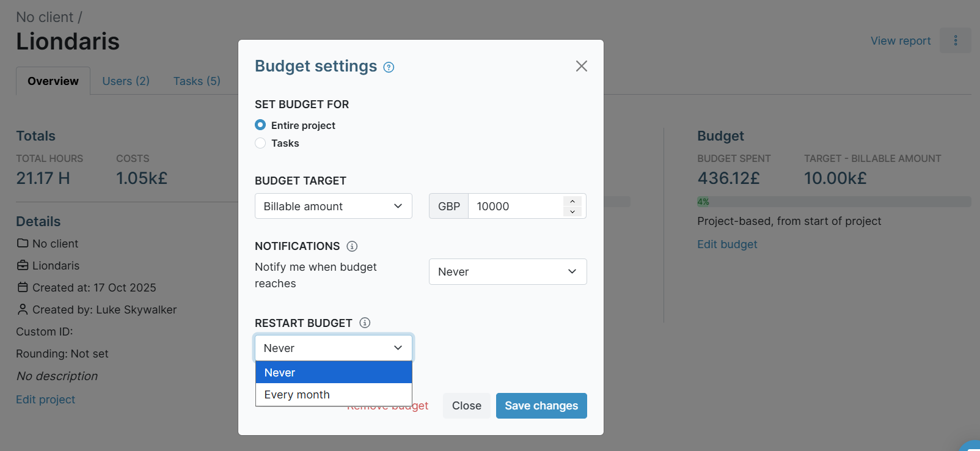Click the Edit budget link
980x451 pixels.
(x=727, y=244)
